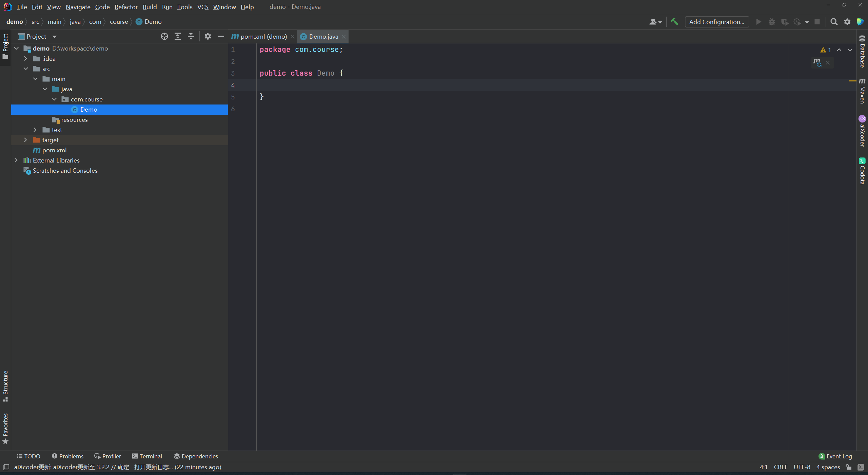
Task: Click Expand All icon in Project panel
Action: pyautogui.click(x=178, y=36)
